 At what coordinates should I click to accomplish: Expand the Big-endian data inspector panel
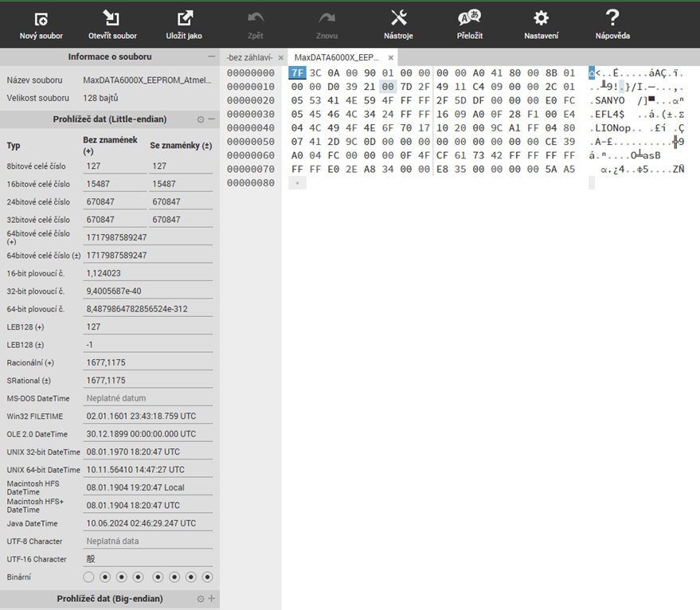point(211,598)
